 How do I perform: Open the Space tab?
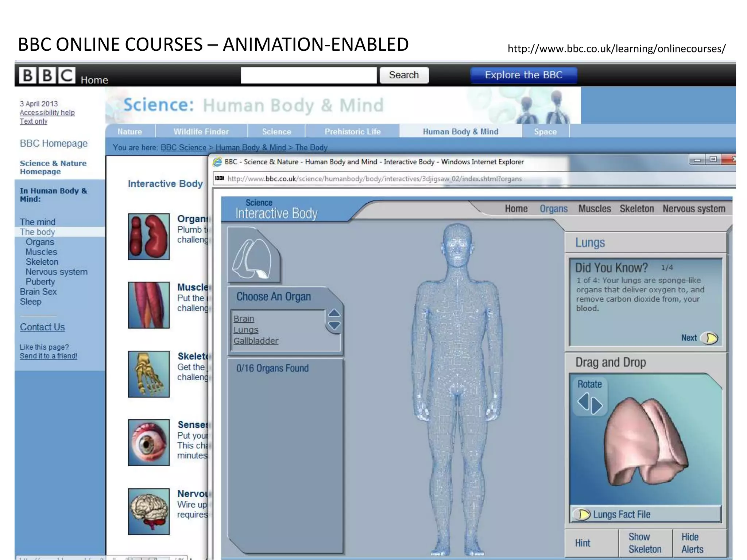545,132
